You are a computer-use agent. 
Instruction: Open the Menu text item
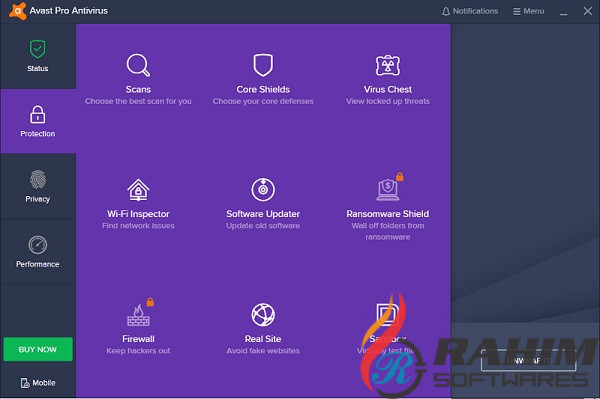[x=534, y=11]
